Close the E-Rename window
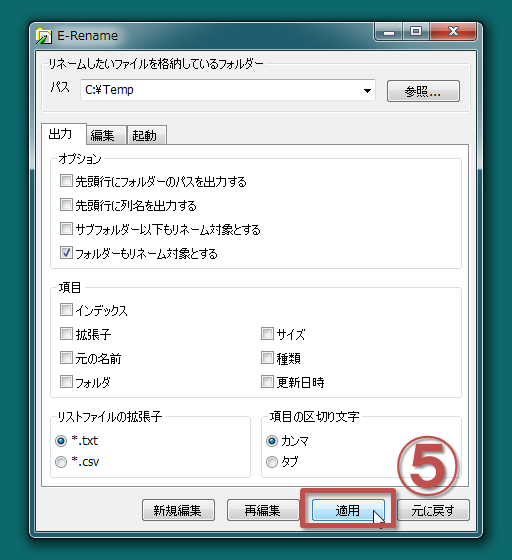This screenshot has height=560, width=512. 453,32
